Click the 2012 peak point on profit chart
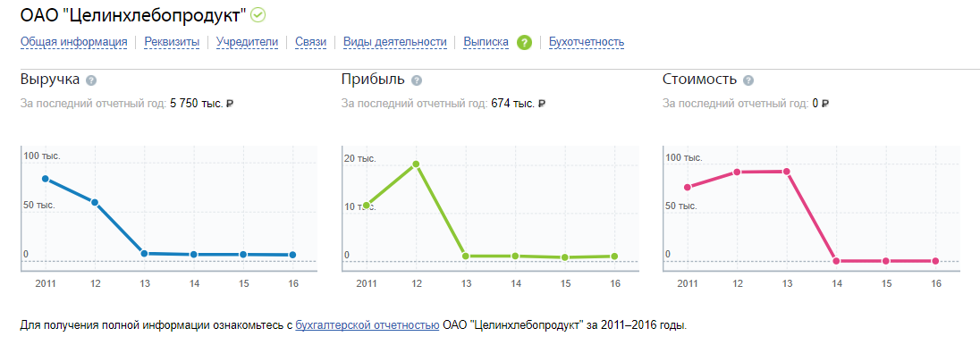Screen dimensions: 980x345 (x=416, y=164)
